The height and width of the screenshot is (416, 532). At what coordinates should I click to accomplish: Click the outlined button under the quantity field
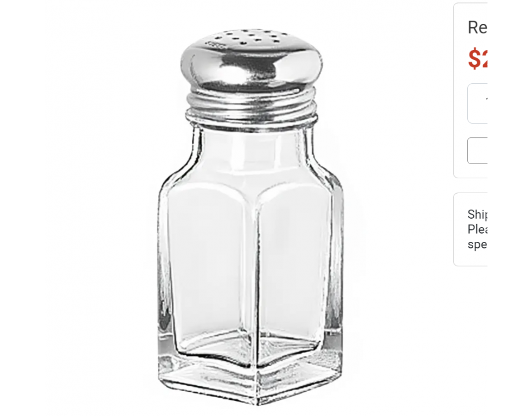477,151
